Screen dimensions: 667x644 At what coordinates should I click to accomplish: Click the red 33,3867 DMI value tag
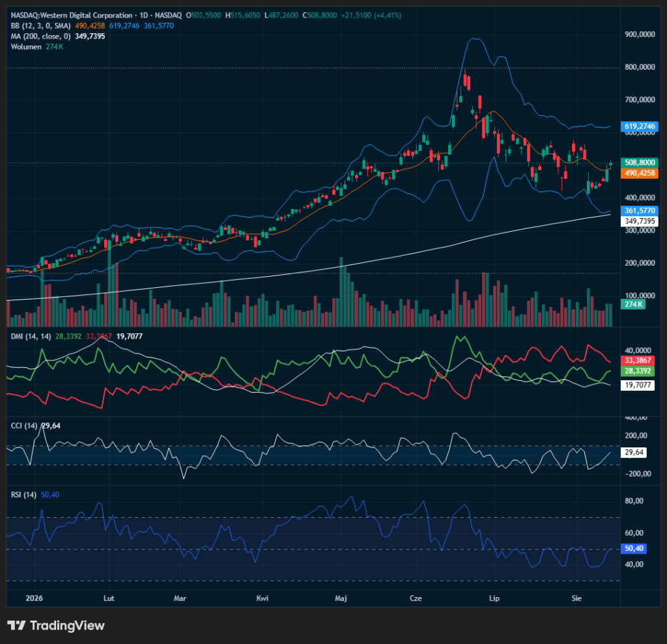(637, 360)
